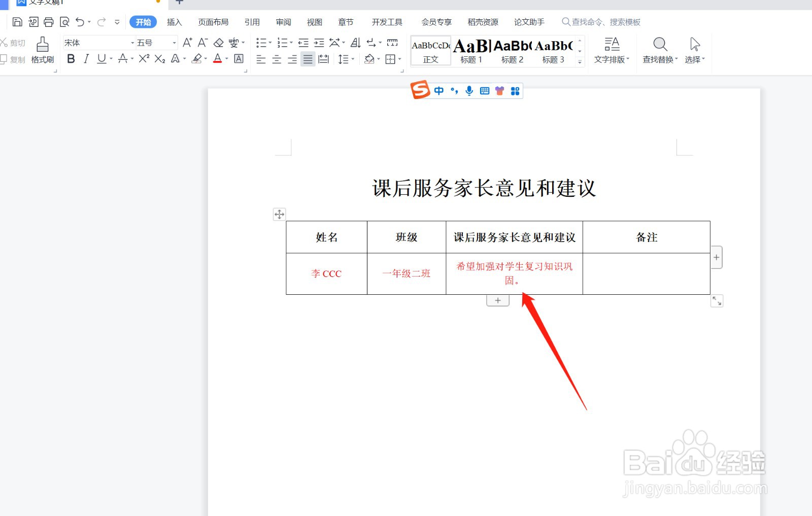Increase font size with the A+ icon
Screen dimensions: 812x516
pos(187,43)
